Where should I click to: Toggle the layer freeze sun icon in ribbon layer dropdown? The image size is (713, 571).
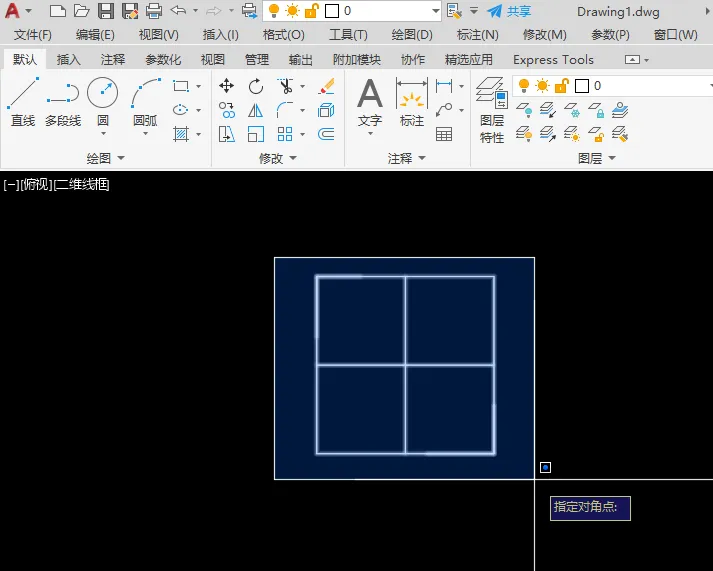tap(542, 85)
